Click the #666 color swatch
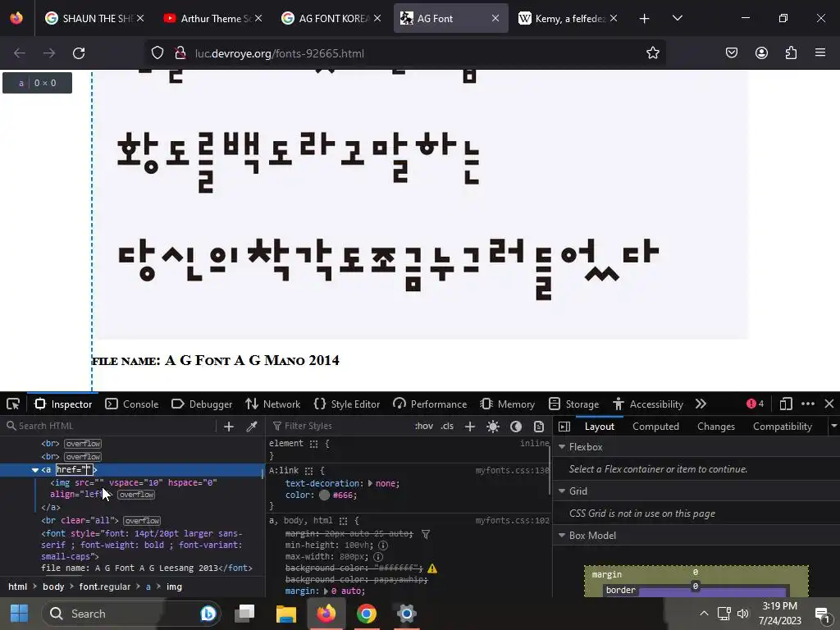The height and width of the screenshot is (630, 840). click(324, 495)
